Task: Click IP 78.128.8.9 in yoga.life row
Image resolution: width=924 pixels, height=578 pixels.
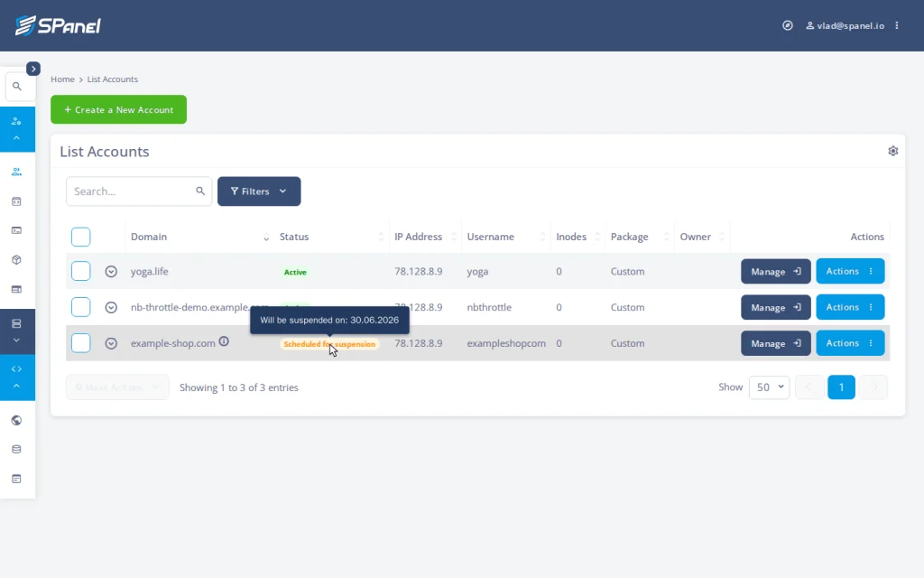Action: pos(419,271)
